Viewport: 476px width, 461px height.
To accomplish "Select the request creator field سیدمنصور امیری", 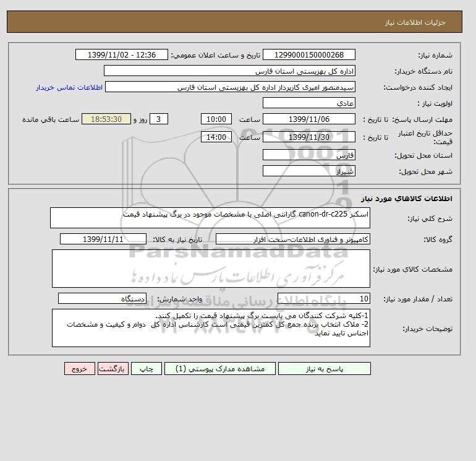I will click(x=230, y=87).
